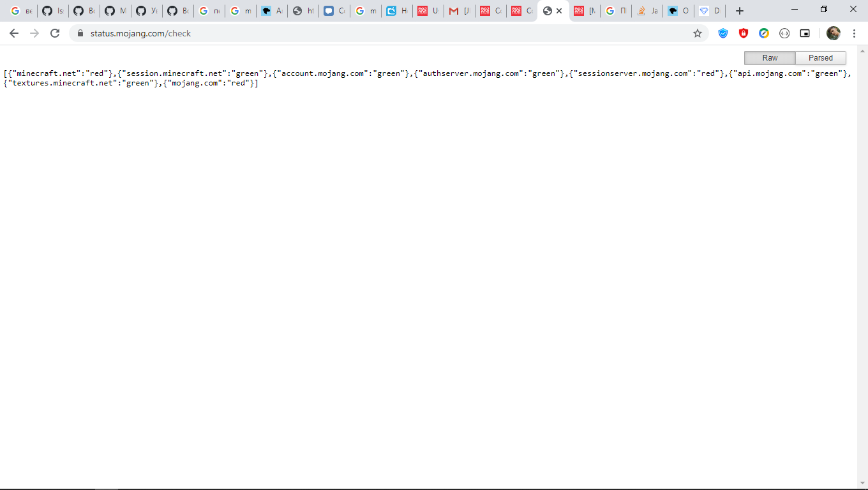Switch to the Google tab labeled "ве"

coord(22,11)
